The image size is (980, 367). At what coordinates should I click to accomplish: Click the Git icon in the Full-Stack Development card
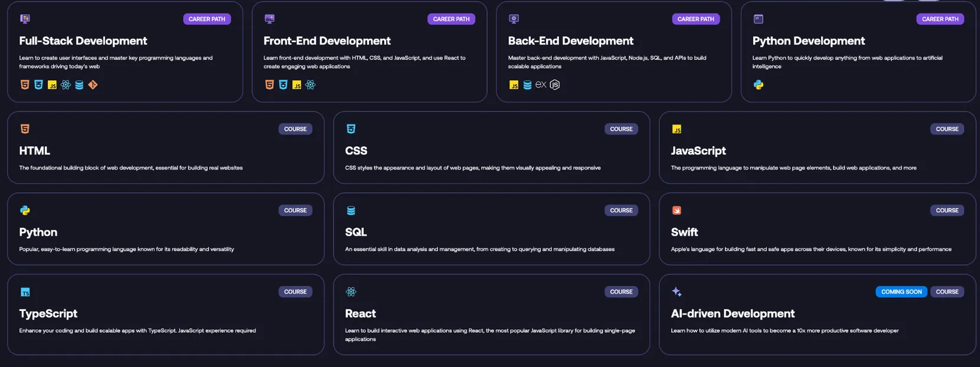(x=93, y=85)
